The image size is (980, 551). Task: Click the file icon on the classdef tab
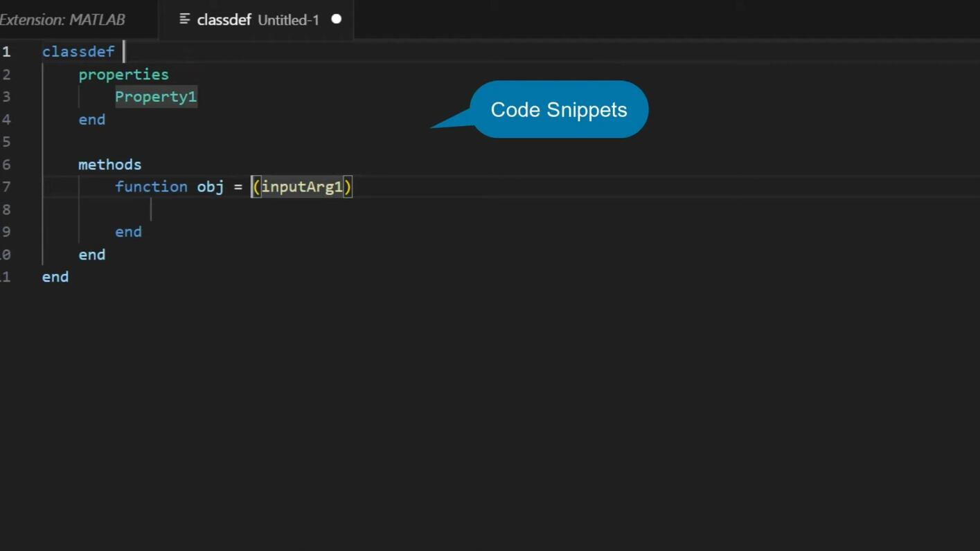(185, 19)
